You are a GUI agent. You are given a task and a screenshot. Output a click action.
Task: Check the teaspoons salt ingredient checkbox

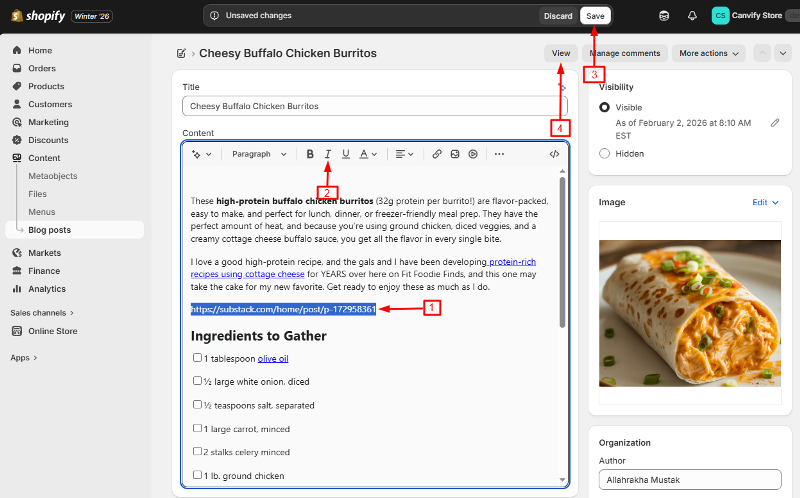pyautogui.click(x=197, y=405)
